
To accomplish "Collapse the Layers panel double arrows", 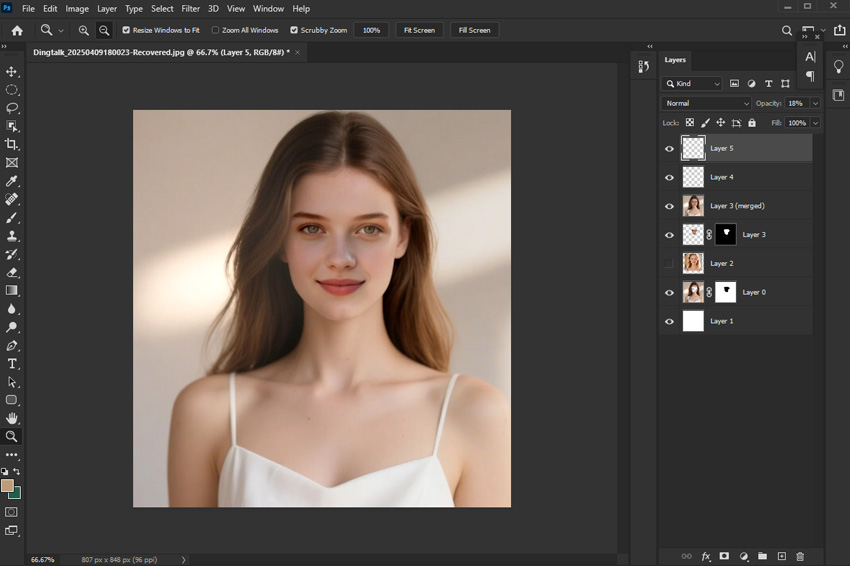I will (x=650, y=47).
